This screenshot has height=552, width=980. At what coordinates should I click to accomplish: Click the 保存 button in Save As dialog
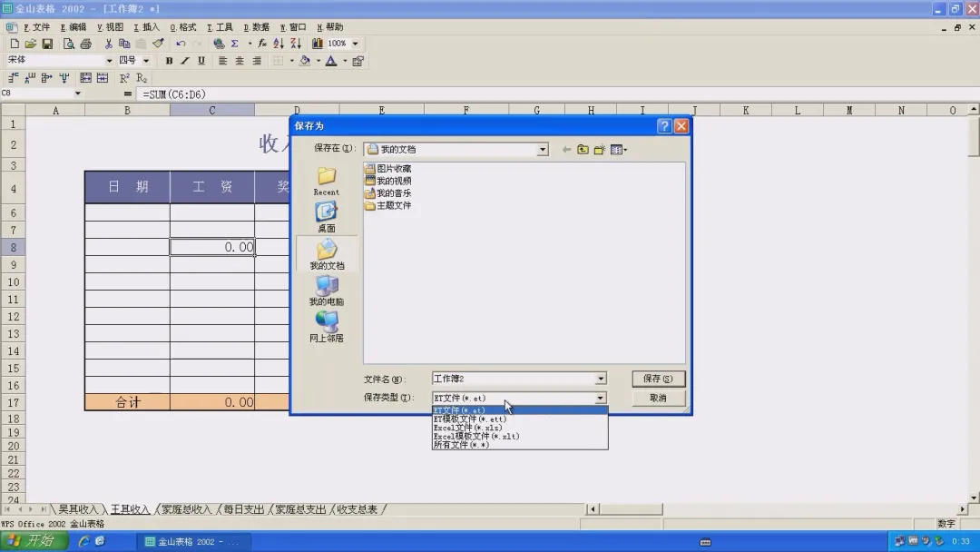(x=658, y=379)
